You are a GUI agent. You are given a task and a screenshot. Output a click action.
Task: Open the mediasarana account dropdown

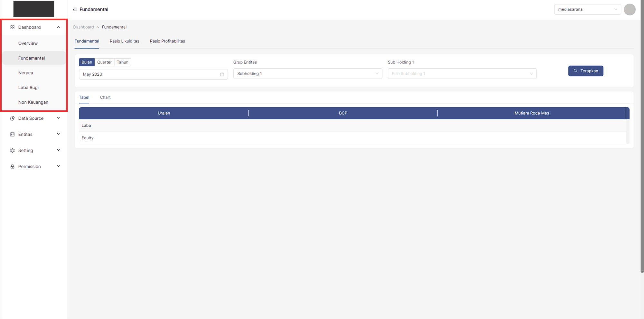pos(587,9)
